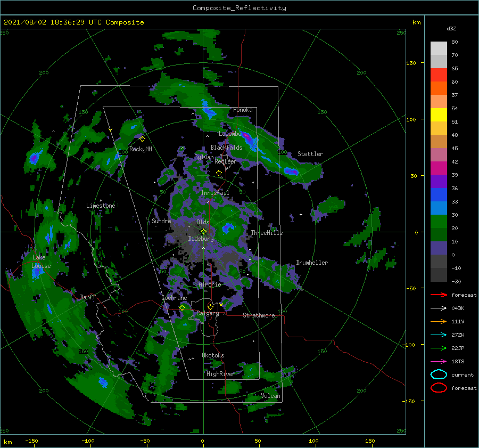The image size is (479, 448).
Task: Click the Drumheller city label
Action: [x=312, y=263]
